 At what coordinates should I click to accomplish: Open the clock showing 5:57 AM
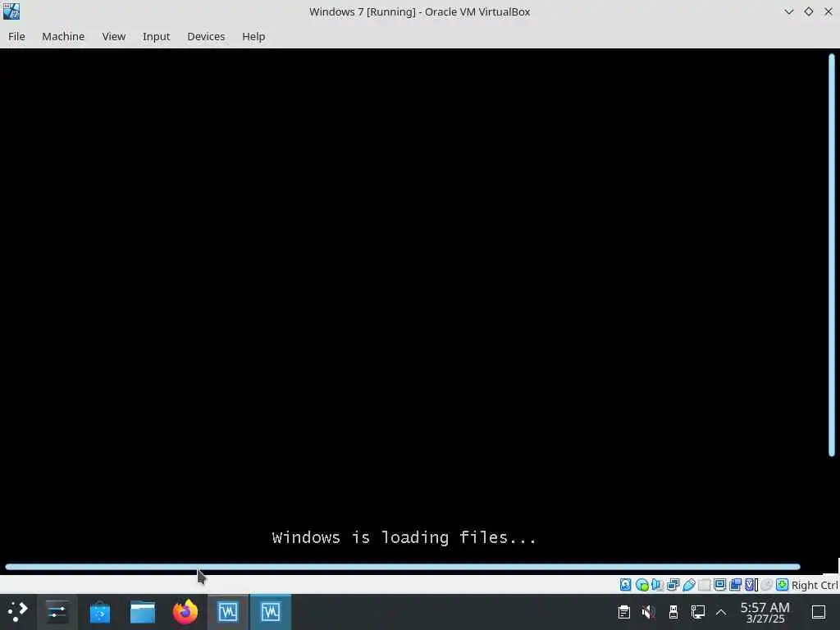765,612
